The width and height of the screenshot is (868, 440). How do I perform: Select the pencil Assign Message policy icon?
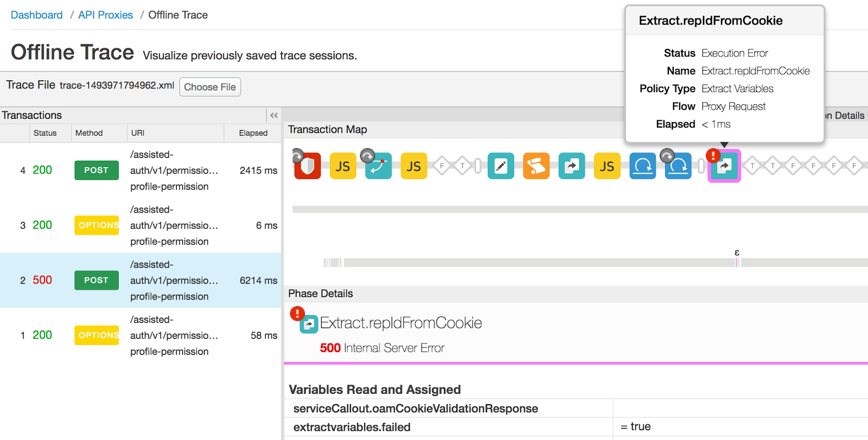[x=501, y=166]
